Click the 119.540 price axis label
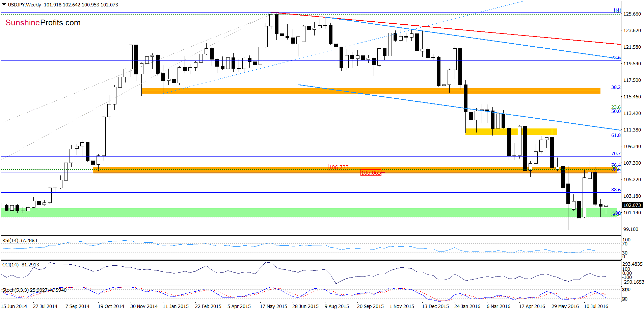The width and height of the screenshot is (644, 311). [x=632, y=64]
